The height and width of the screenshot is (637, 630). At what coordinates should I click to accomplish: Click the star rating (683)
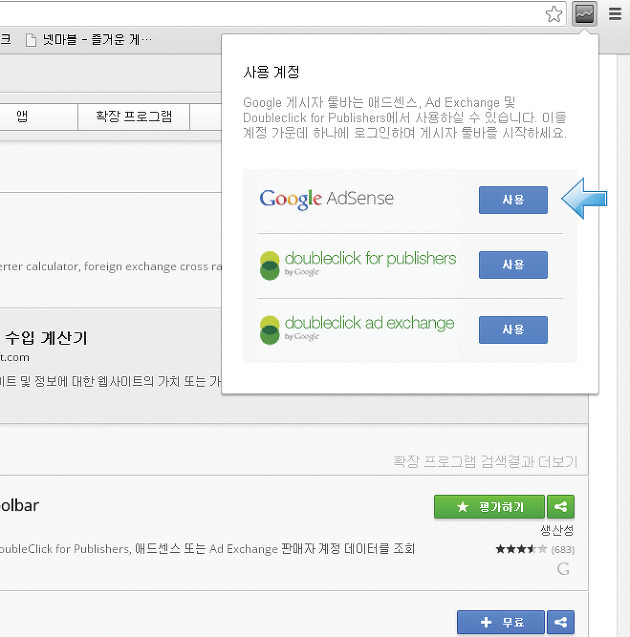(535, 549)
